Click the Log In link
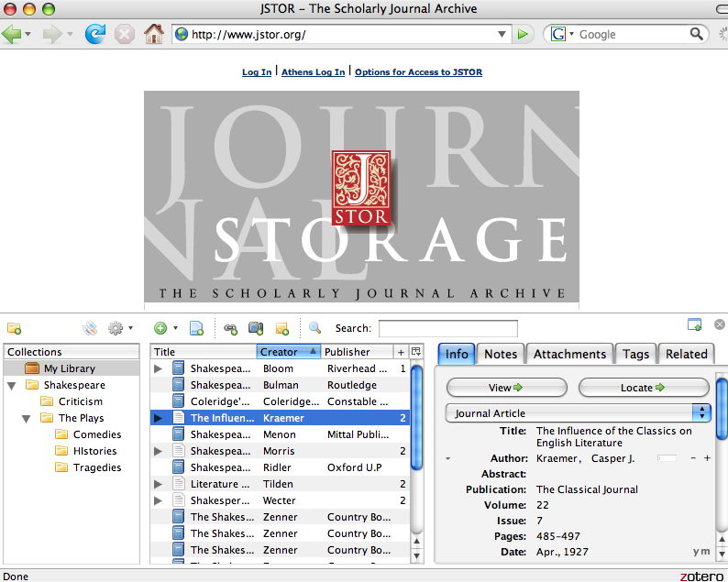The image size is (728, 582). [257, 71]
